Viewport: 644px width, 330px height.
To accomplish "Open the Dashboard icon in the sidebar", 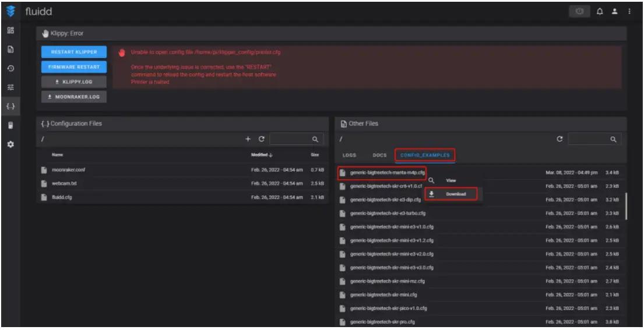I will click(10, 30).
